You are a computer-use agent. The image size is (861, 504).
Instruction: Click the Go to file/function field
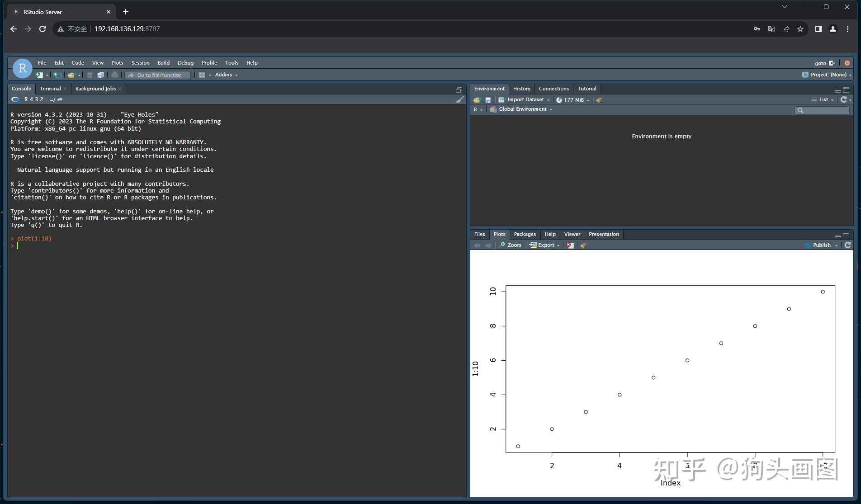point(159,75)
